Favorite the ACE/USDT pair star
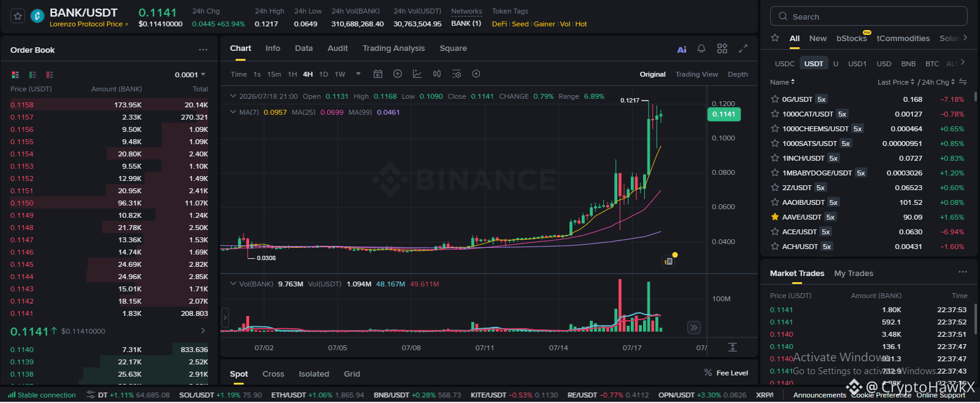The width and height of the screenshot is (980, 403). pyautogui.click(x=775, y=231)
